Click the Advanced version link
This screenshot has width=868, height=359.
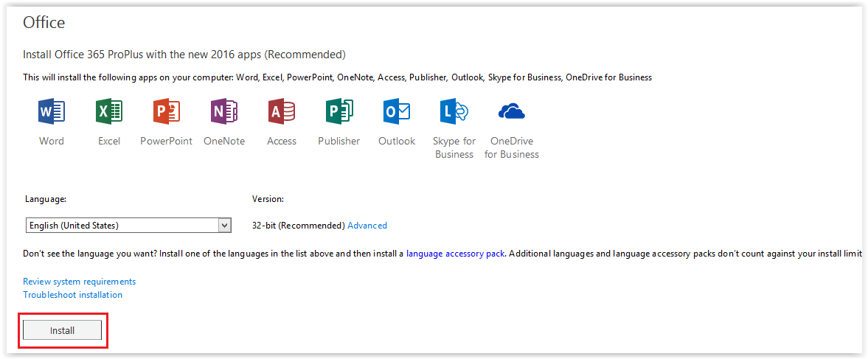(367, 226)
